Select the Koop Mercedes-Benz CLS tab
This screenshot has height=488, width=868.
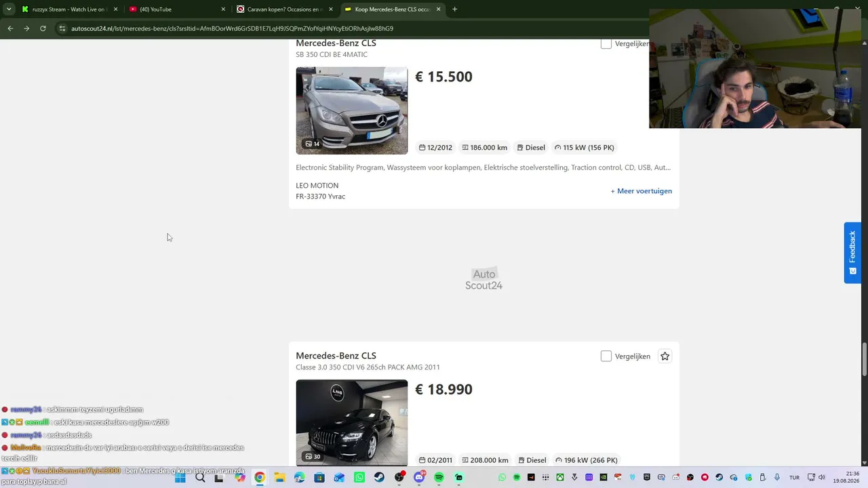(392, 9)
